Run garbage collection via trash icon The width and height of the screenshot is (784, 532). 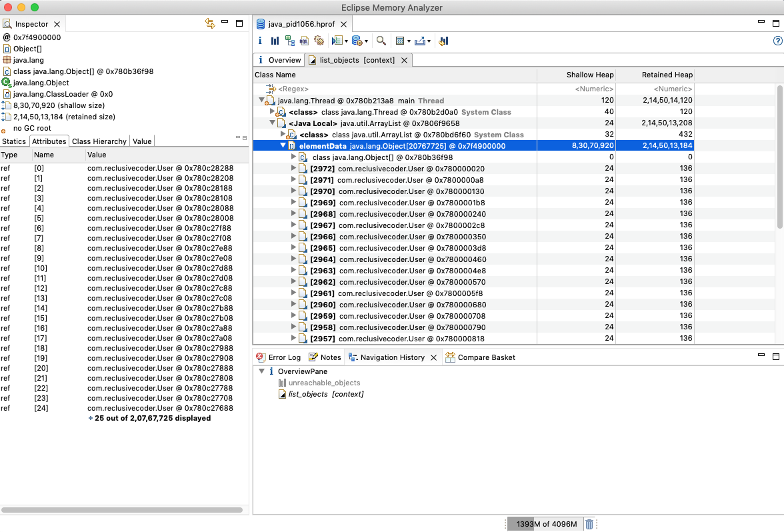(589, 524)
